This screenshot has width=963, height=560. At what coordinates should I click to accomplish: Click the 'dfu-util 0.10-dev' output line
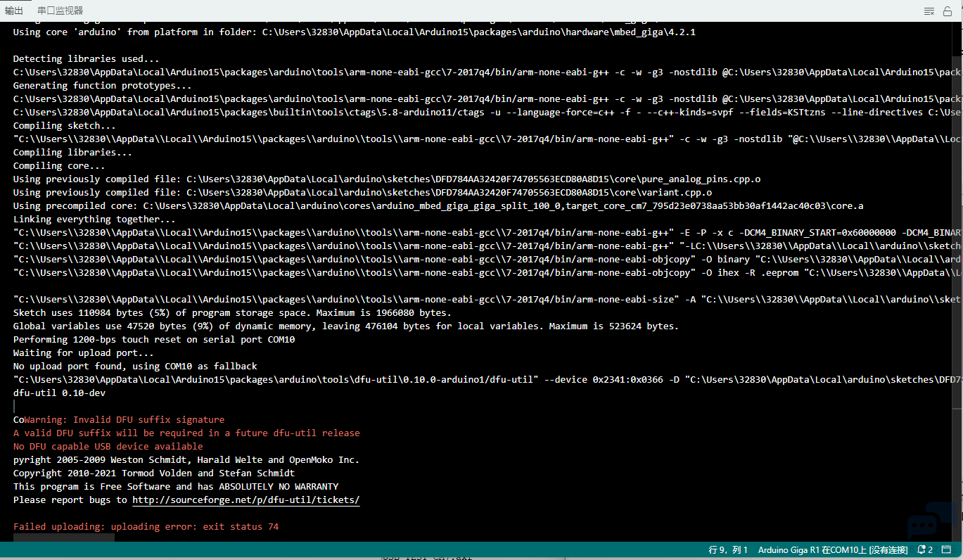pyautogui.click(x=59, y=393)
